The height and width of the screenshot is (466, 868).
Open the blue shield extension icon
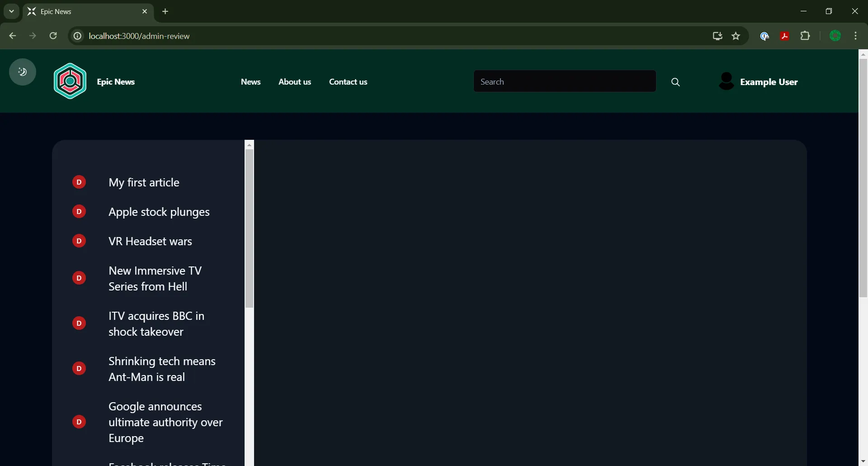click(x=764, y=36)
